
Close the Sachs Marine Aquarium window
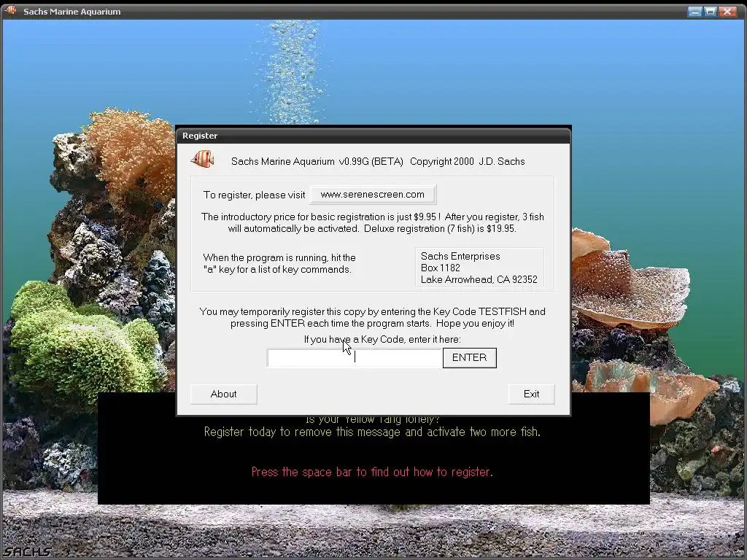click(x=727, y=11)
